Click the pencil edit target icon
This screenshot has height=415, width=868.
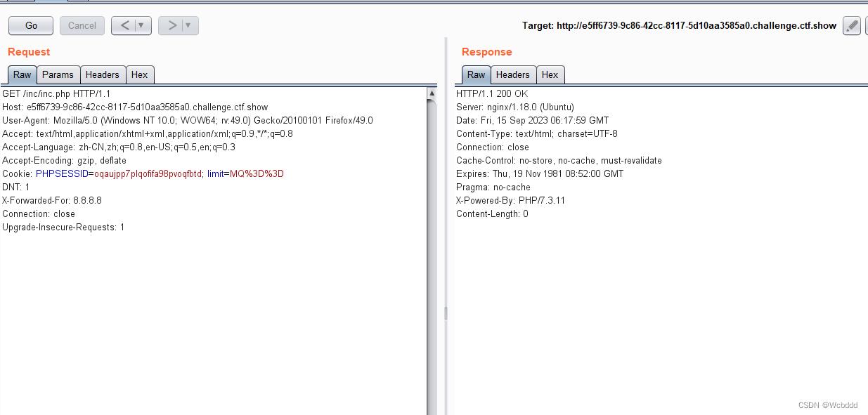(x=851, y=26)
